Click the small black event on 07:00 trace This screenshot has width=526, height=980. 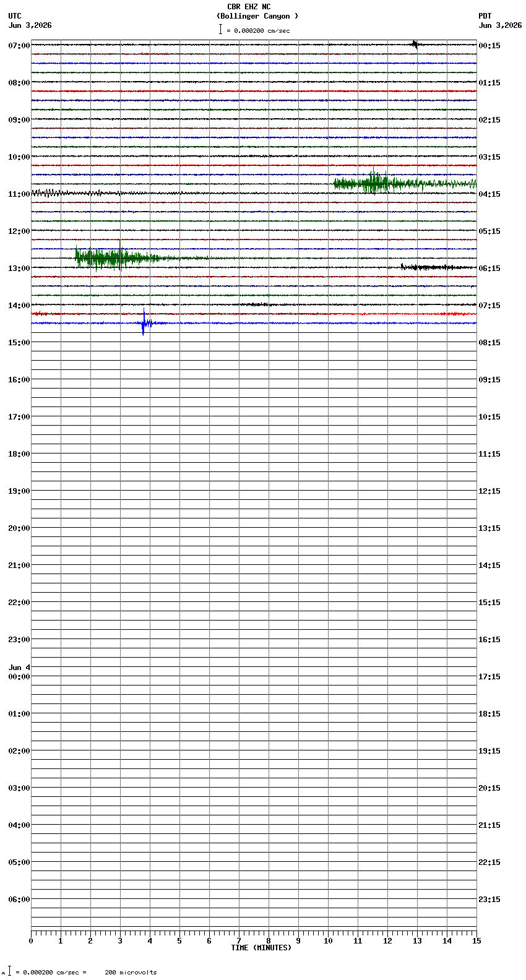coord(416,44)
